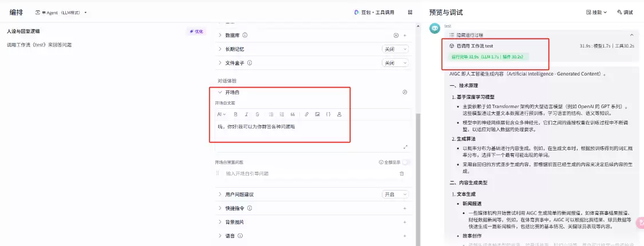This screenshot has width=644, height=246.
Task: Insert a block quote in the opening text editor
Action: (293, 114)
